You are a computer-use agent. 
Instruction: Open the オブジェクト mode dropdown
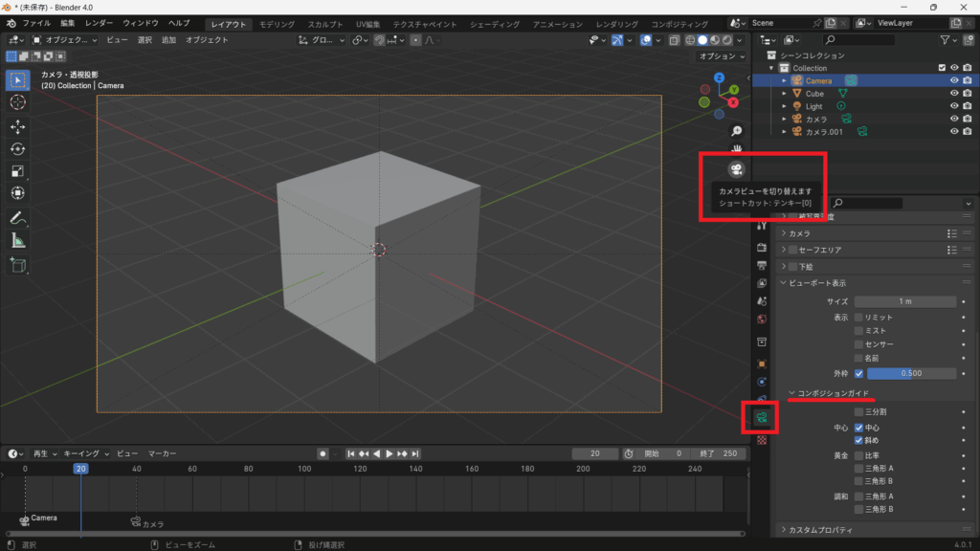tap(65, 40)
